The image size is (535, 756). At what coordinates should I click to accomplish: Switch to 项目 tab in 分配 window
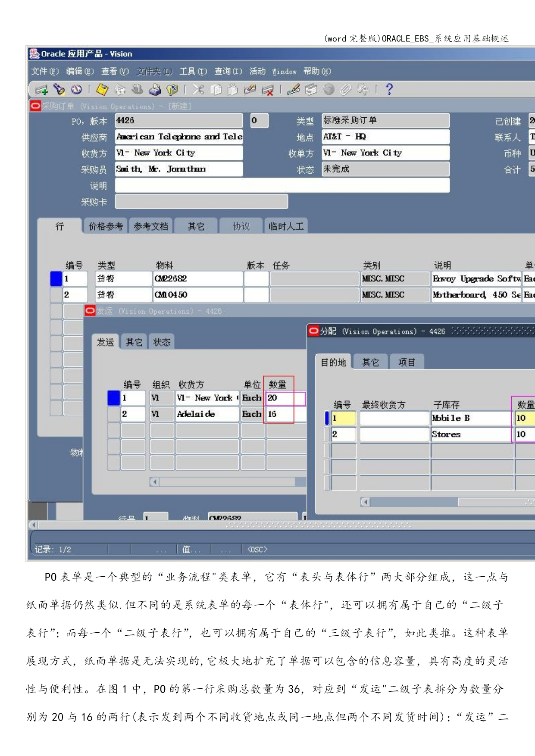(x=407, y=362)
